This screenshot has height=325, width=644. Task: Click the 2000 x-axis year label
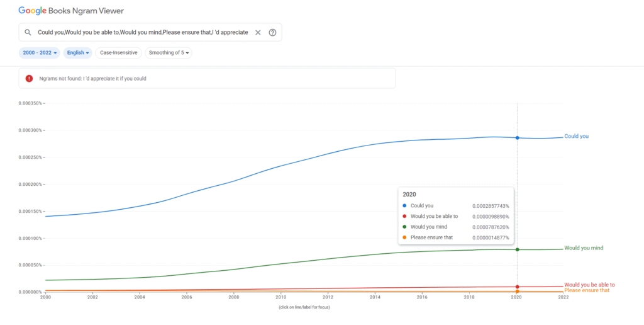45,297
